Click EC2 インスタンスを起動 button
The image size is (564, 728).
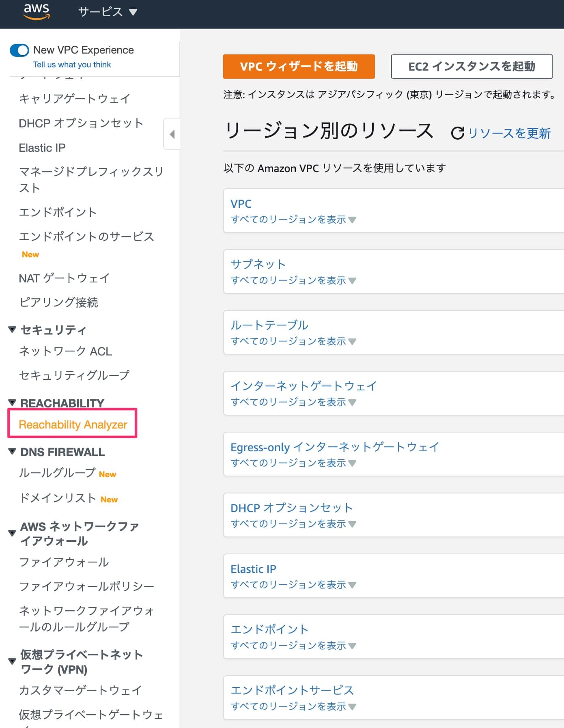coord(471,67)
